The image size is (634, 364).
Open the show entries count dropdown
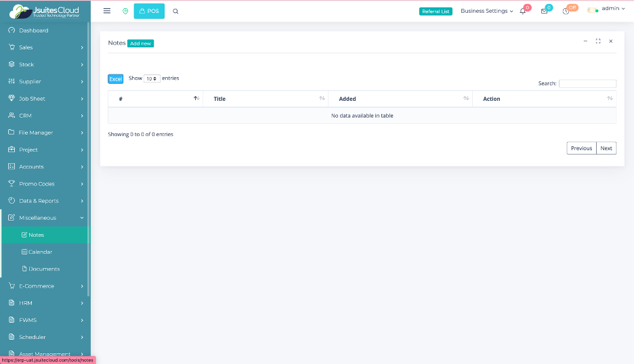[x=152, y=78]
